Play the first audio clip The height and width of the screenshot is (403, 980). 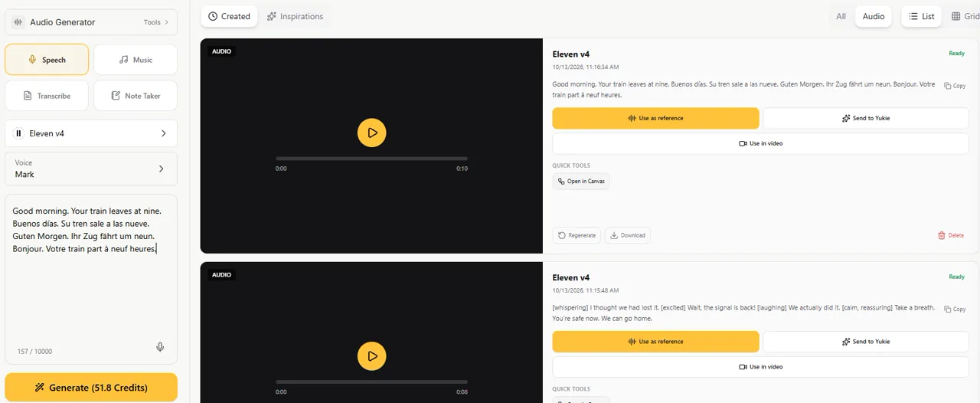click(371, 133)
